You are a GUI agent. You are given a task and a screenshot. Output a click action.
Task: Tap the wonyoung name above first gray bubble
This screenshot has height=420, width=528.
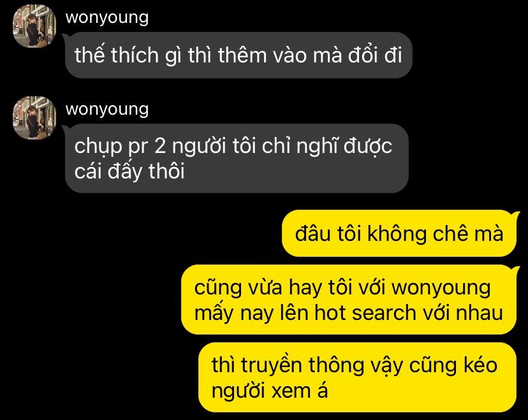[x=107, y=17]
